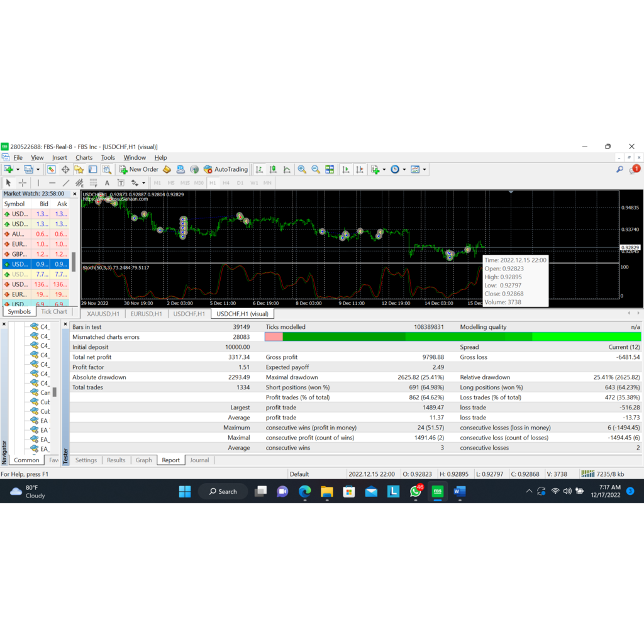Screen dimensions: 644x644
Task: Select the Fibonacci retracement tool
Action: [x=93, y=183]
